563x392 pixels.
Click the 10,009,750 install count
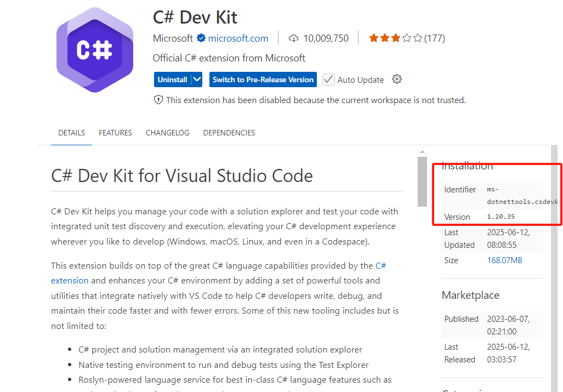tap(326, 38)
